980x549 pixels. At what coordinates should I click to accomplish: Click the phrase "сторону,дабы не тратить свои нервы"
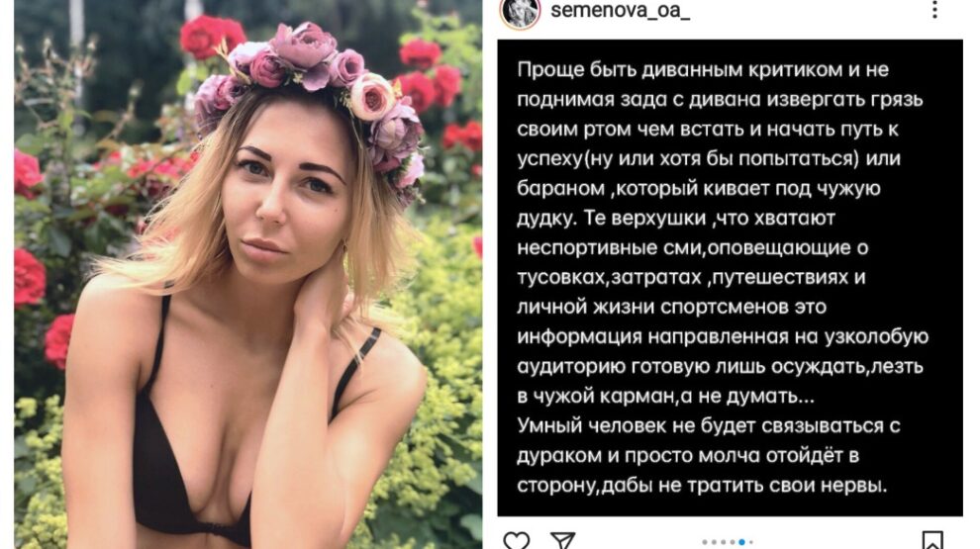point(702,485)
